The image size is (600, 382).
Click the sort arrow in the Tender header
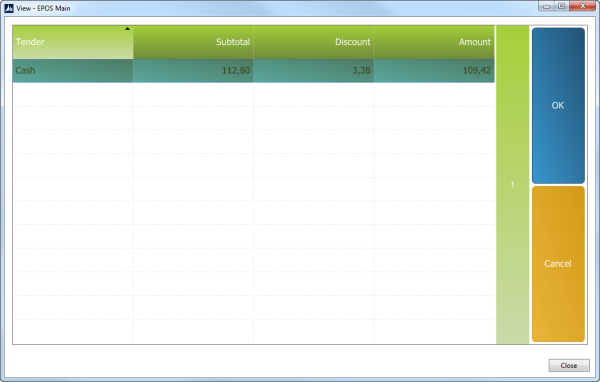tap(127, 29)
